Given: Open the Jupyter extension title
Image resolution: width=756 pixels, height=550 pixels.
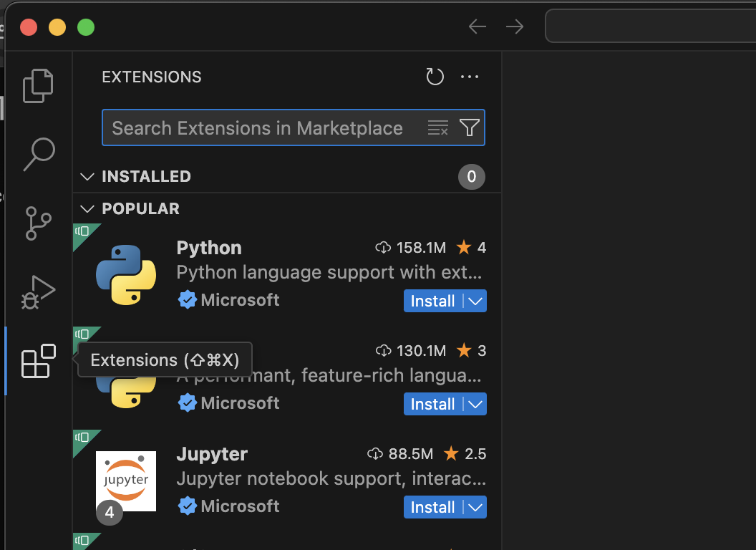Looking at the screenshot, I should click(212, 455).
